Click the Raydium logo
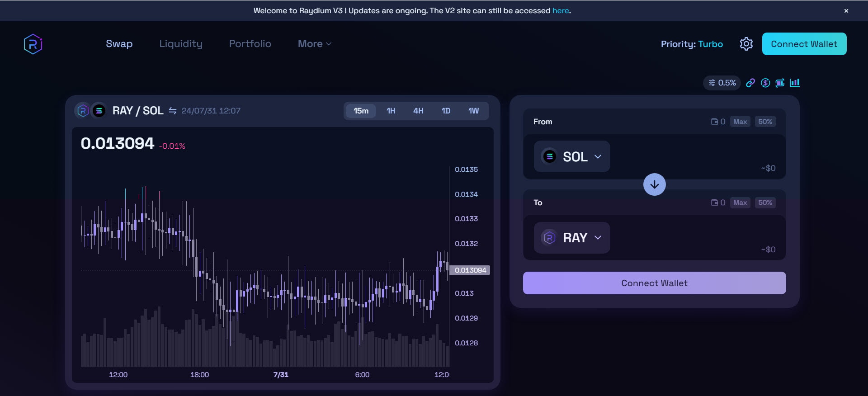Screen dimensions: 868x396 (33, 44)
